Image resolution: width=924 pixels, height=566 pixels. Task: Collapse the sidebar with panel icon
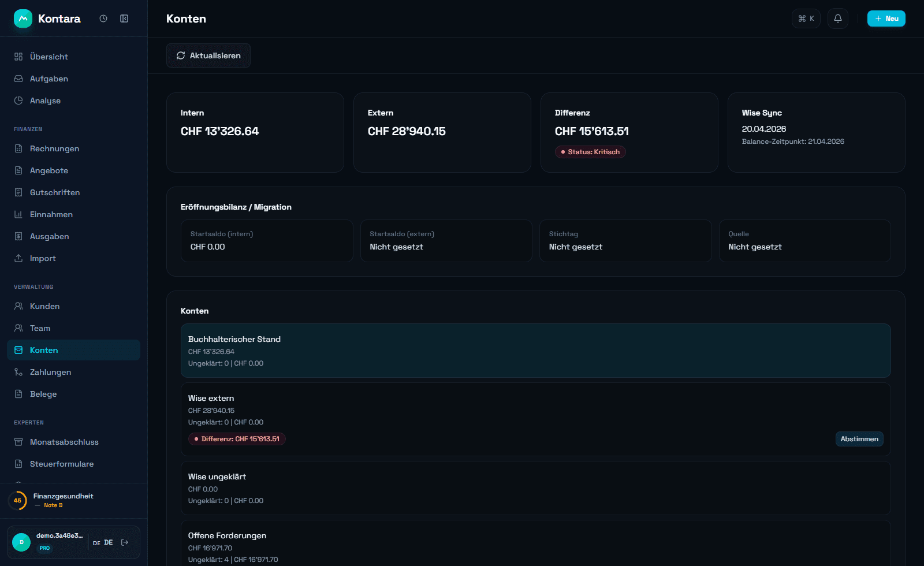[x=124, y=18]
